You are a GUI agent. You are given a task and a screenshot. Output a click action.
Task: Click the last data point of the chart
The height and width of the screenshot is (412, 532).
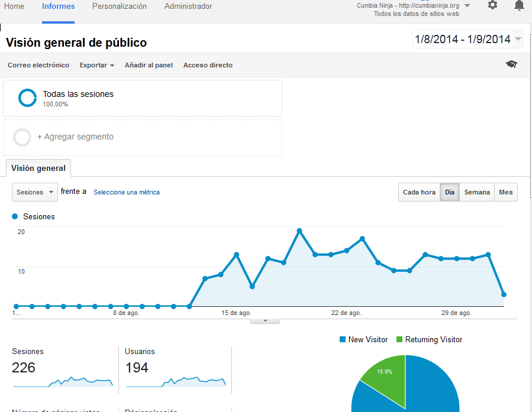(504, 294)
